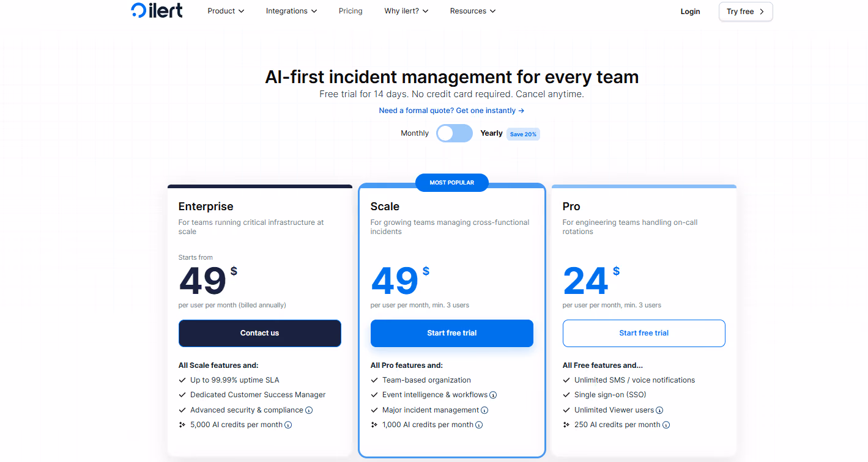Open info icon for Unlimited Viewer users
Screen dimensions: 868x462
(659, 410)
